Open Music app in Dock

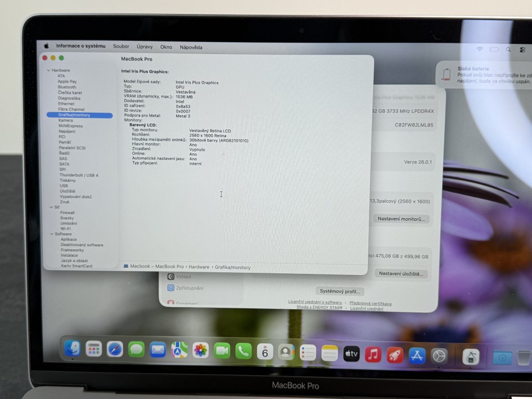point(373,354)
